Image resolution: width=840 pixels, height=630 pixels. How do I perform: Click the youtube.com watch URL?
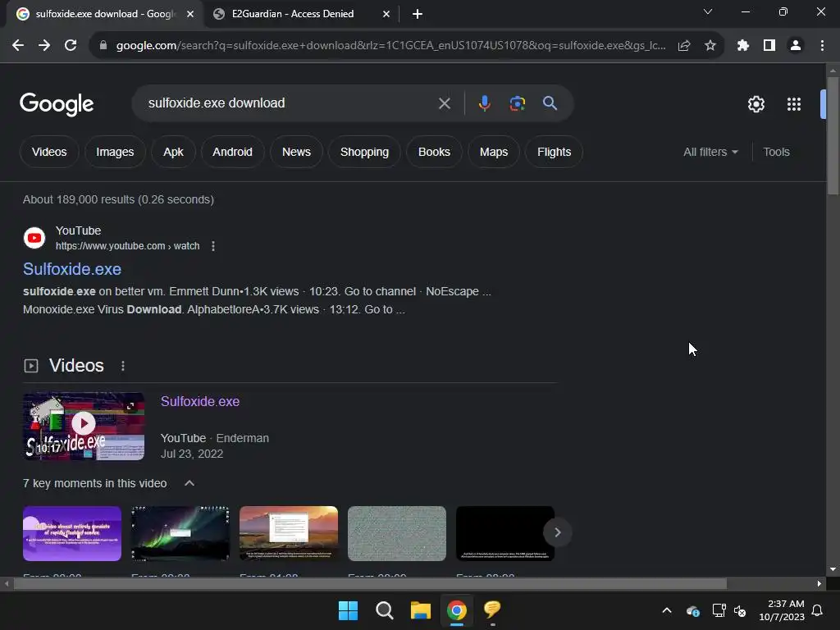point(127,246)
